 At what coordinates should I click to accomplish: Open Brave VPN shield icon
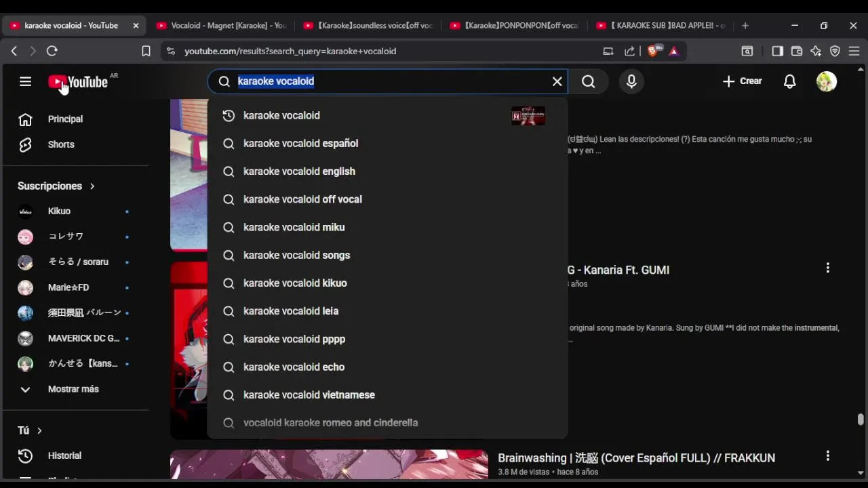[x=835, y=51]
